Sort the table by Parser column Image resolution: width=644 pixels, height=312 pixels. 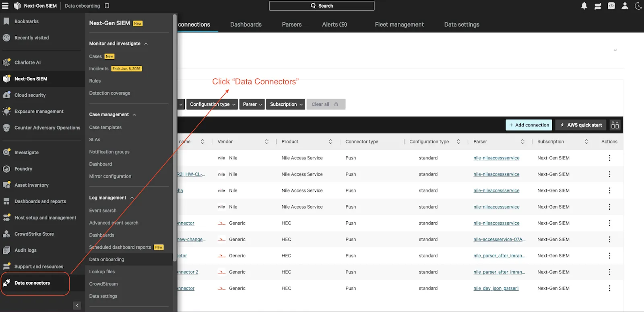[522, 142]
